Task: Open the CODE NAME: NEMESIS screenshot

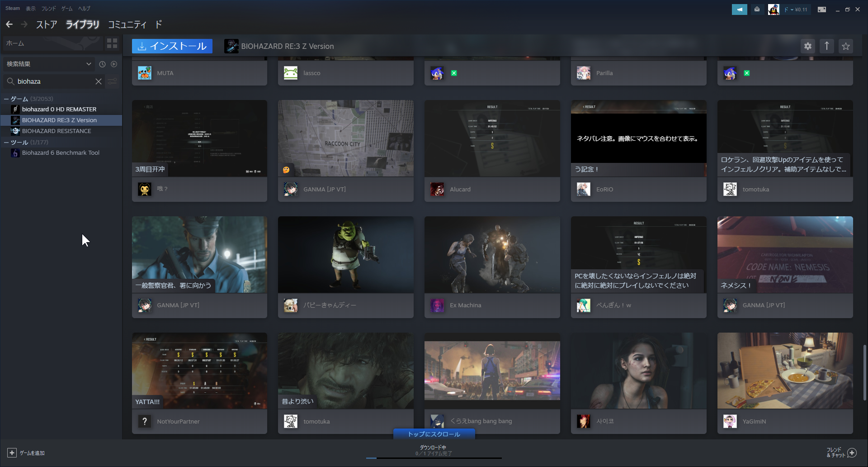Action: [785, 255]
